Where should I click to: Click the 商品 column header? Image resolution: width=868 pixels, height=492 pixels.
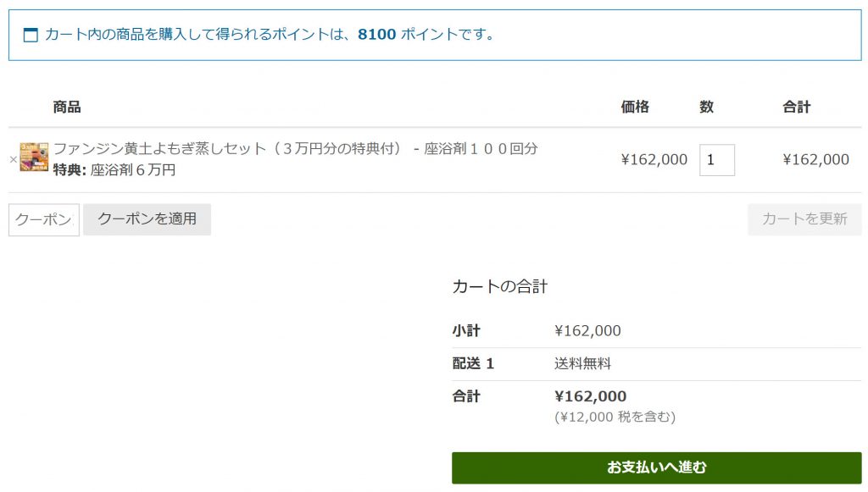(67, 107)
